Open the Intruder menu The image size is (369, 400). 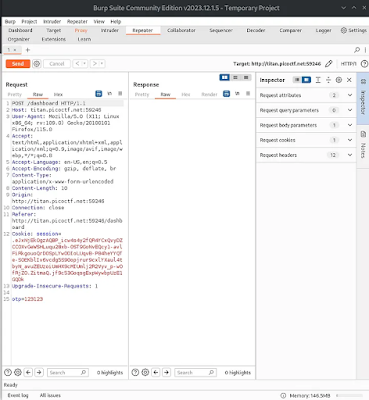52,21
